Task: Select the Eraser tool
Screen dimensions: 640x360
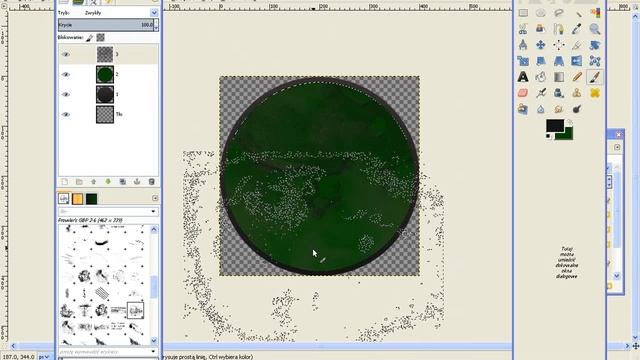Action: [523, 93]
